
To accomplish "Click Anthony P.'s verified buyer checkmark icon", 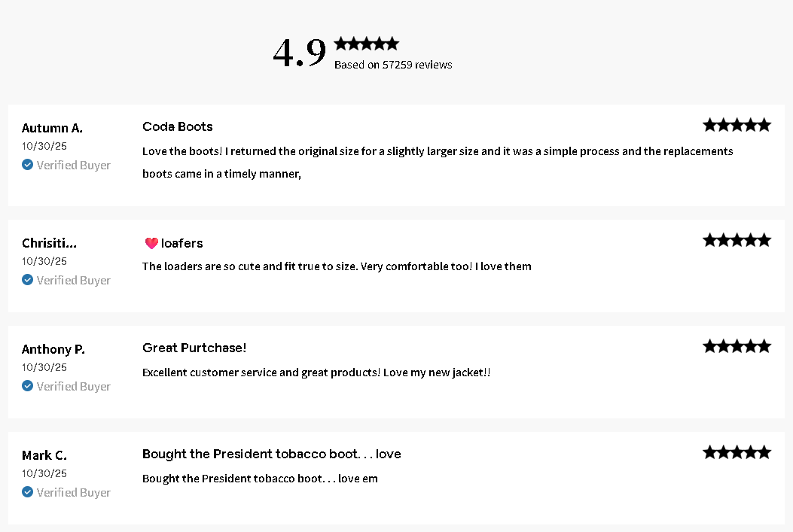I will [x=28, y=386].
